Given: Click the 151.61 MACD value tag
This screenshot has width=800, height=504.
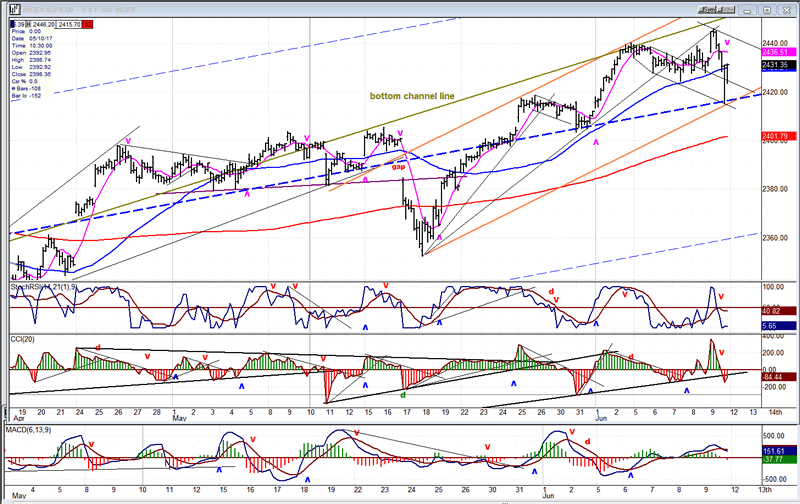Looking at the screenshot, I should click(777, 452).
